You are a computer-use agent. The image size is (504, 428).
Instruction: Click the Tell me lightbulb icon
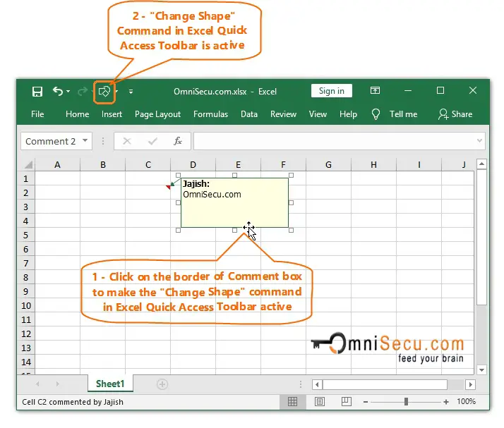coord(376,114)
